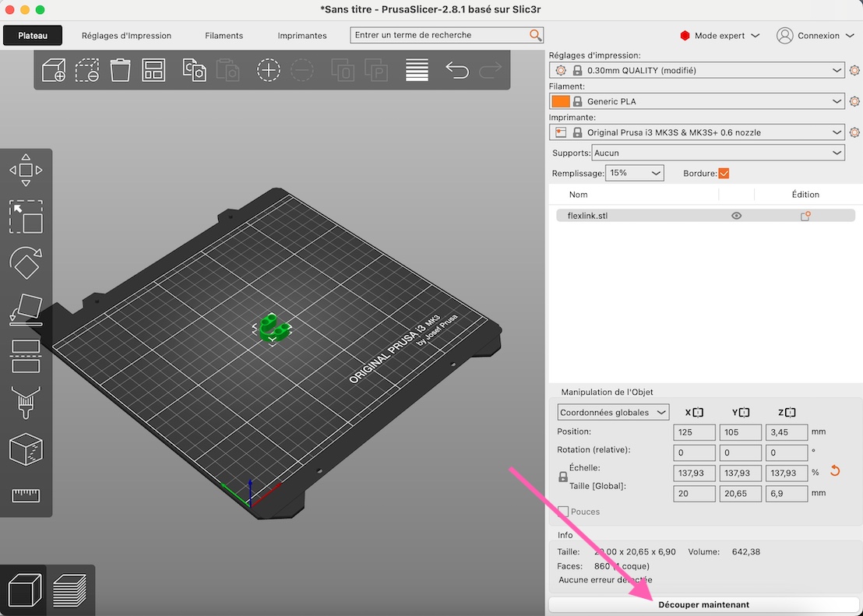Click the Undo arrow icon
This screenshot has width=863, height=616.
click(457, 70)
